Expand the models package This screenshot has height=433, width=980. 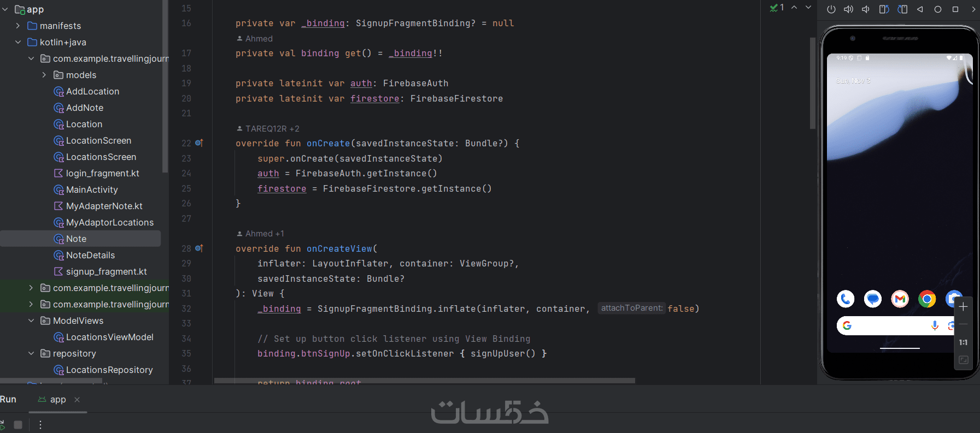point(44,75)
